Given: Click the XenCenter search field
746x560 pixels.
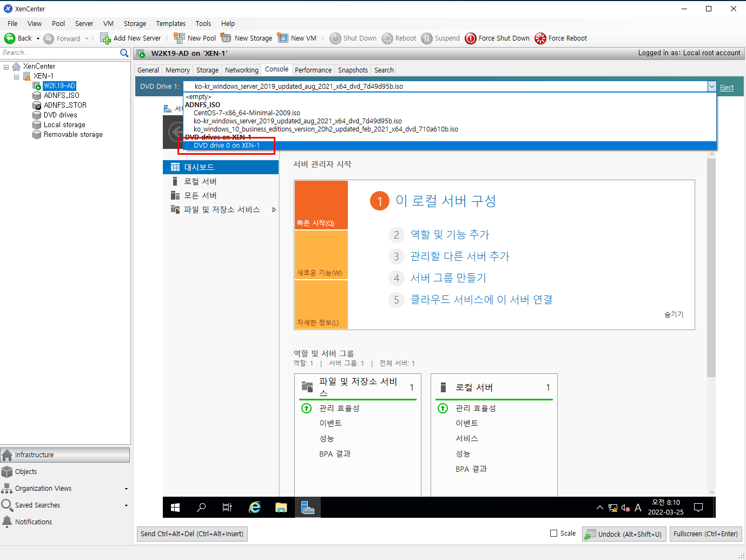Looking at the screenshot, I should click(60, 52).
